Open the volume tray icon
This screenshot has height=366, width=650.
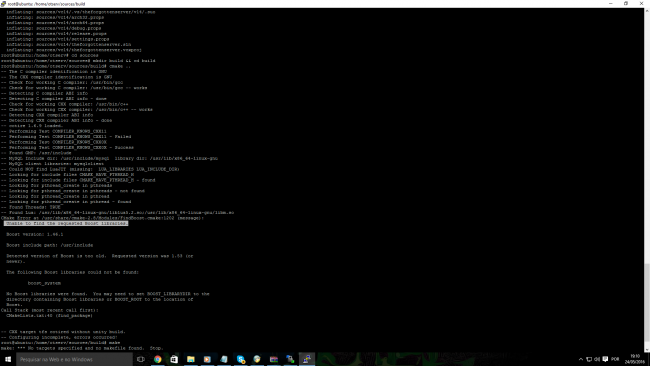click(597, 359)
